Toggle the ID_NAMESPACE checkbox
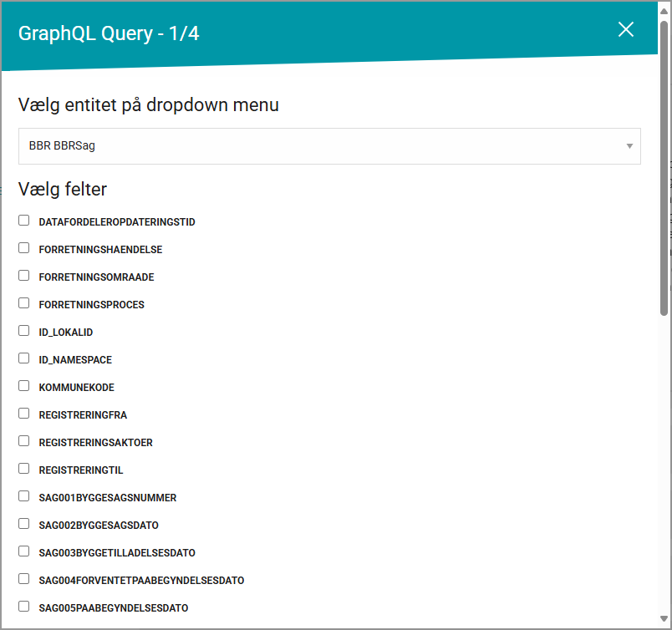 [x=24, y=358]
